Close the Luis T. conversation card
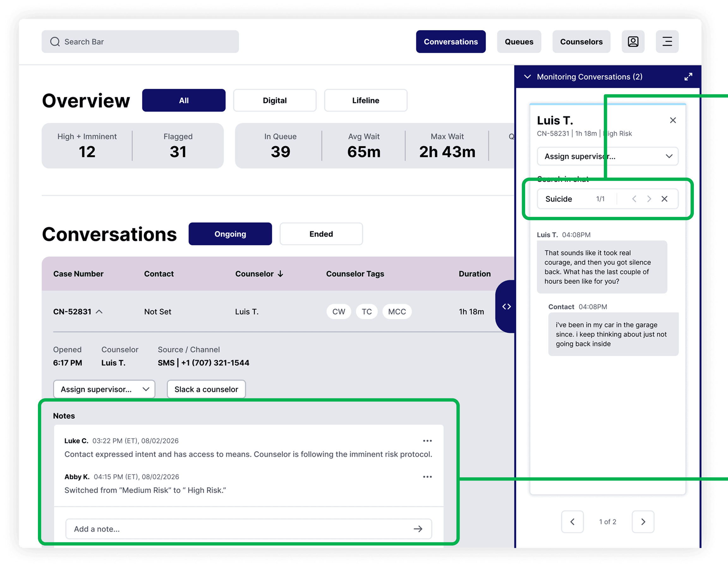Image resolution: width=728 pixels, height=567 pixels. (x=673, y=120)
